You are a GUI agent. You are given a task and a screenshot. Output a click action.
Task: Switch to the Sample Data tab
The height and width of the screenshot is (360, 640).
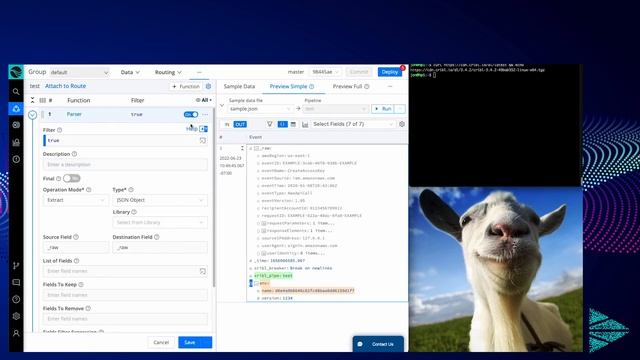(239, 87)
